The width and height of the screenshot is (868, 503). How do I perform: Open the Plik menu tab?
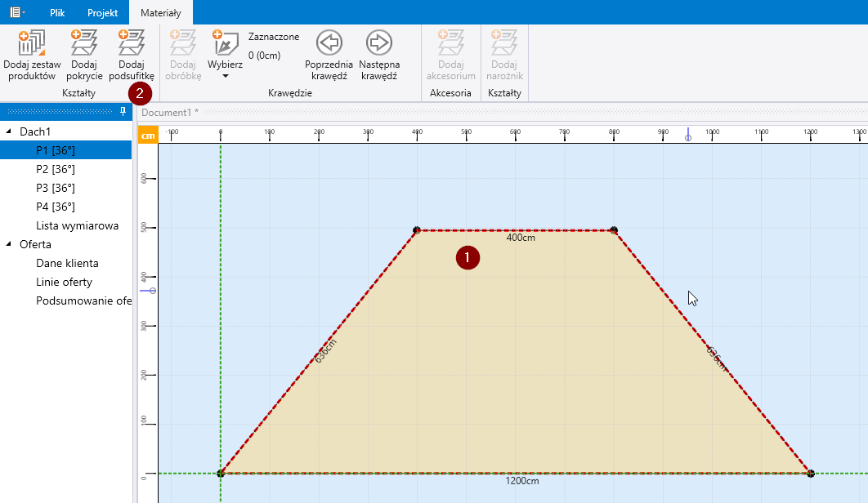coord(57,13)
